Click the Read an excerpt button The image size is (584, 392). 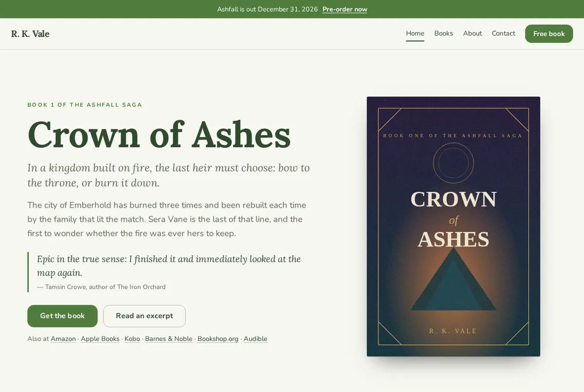(144, 316)
